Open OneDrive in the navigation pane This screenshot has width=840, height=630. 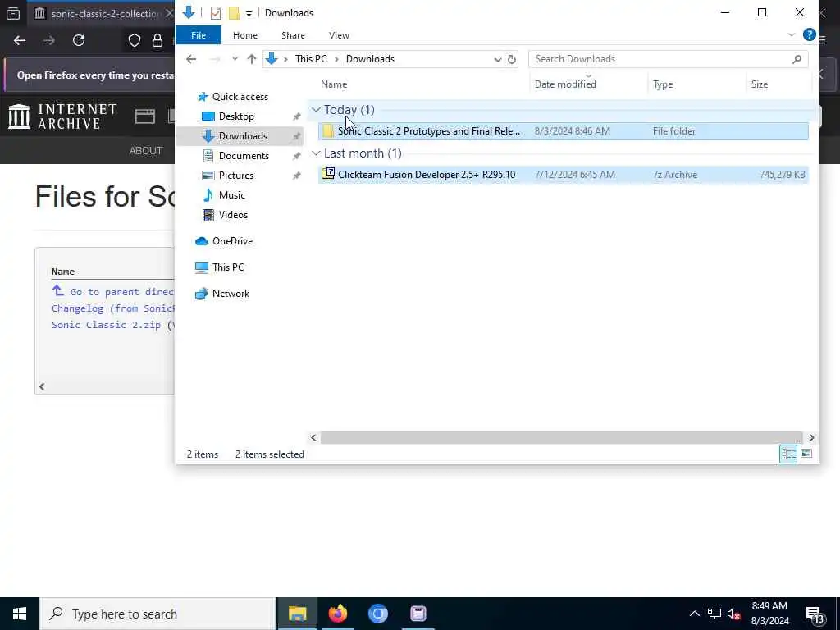click(x=232, y=241)
